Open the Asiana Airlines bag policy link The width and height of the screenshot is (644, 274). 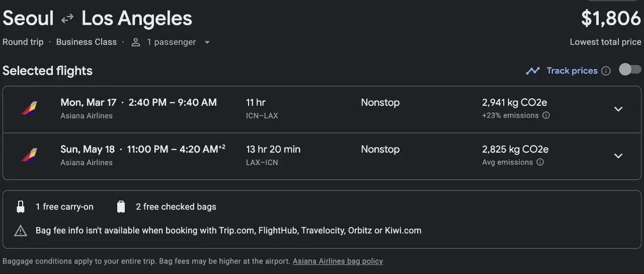pyautogui.click(x=338, y=261)
